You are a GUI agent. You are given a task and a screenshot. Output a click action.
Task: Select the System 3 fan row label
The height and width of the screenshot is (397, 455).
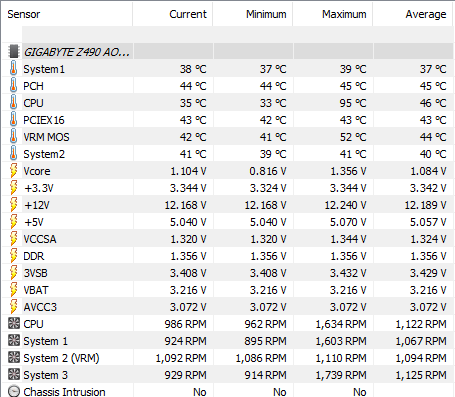[45, 375]
